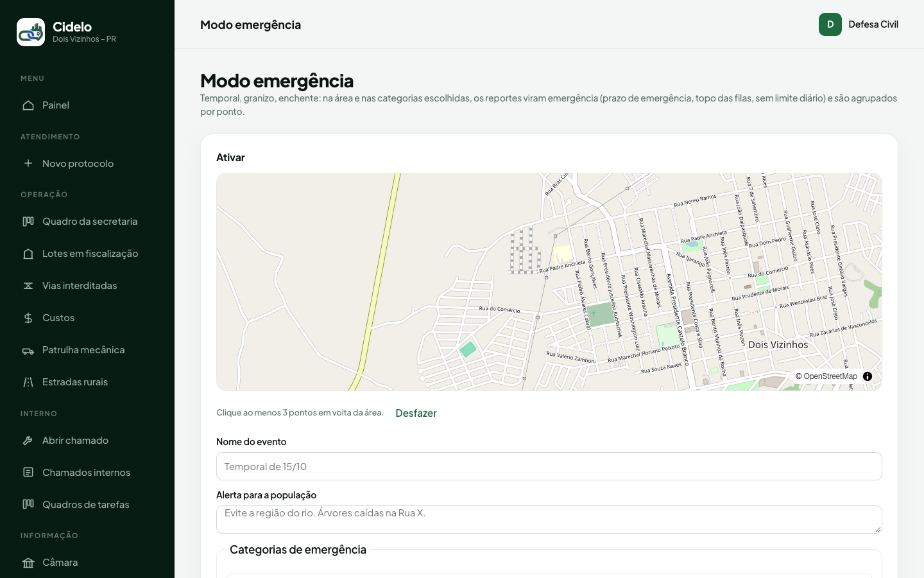Viewport: 924px width, 578px height.
Task: Open the Câmara menu item
Action: pyautogui.click(x=87, y=563)
